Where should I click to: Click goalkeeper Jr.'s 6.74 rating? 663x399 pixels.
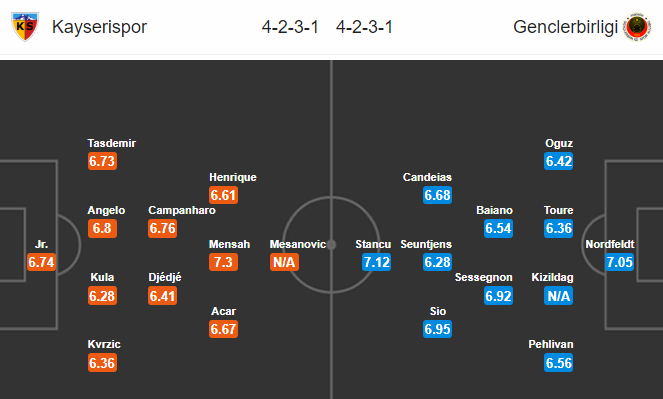41,262
